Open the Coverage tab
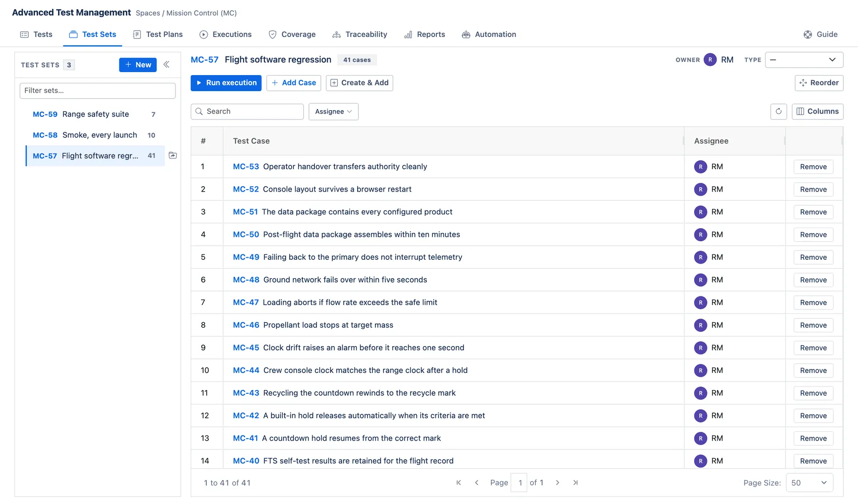This screenshot has height=504, width=858. [292, 34]
